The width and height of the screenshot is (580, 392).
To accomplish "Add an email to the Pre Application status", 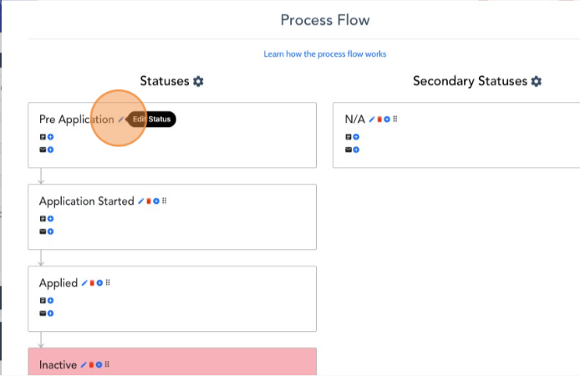I will point(50,150).
